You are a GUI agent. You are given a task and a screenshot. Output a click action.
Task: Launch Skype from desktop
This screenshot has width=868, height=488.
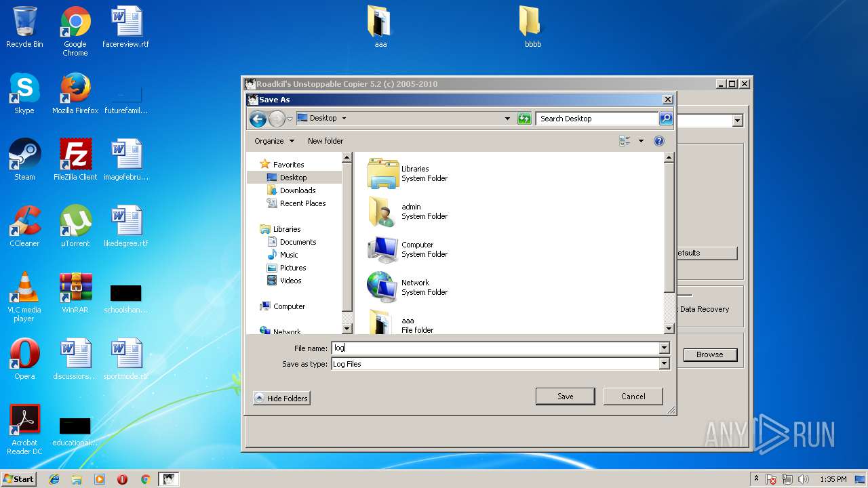point(24,94)
